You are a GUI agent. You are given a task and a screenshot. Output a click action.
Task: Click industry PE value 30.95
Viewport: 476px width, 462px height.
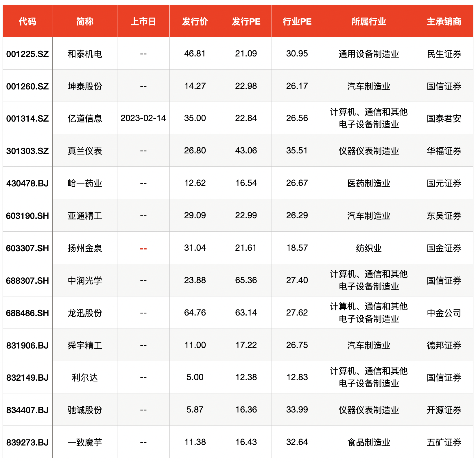(x=297, y=54)
